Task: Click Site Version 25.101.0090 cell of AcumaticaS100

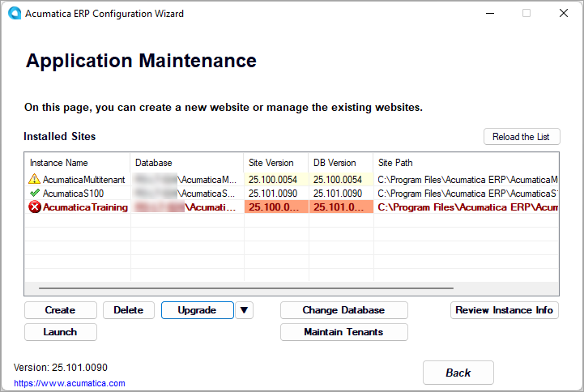Action: click(x=276, y=194)
